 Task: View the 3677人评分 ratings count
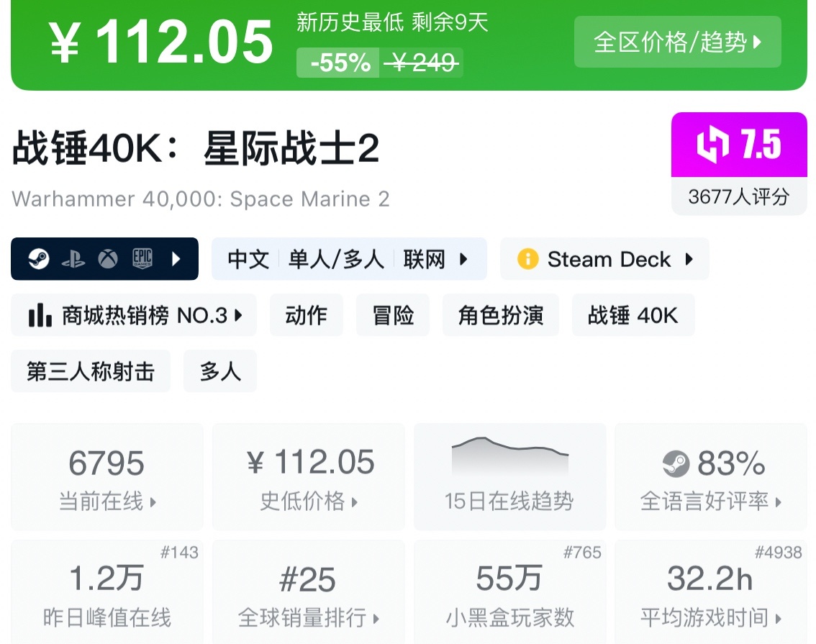click(x=739, y=196)
